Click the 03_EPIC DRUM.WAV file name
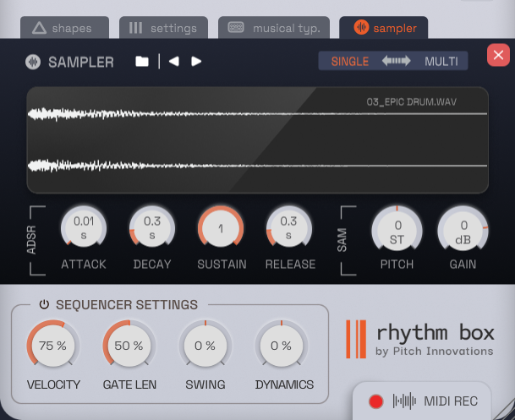 click(411, 102)
